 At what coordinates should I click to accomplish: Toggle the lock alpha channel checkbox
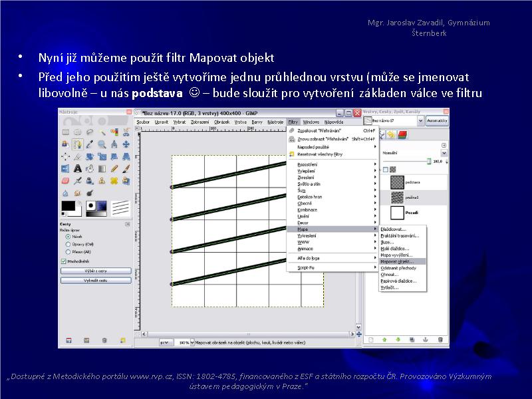click(386, 170)
